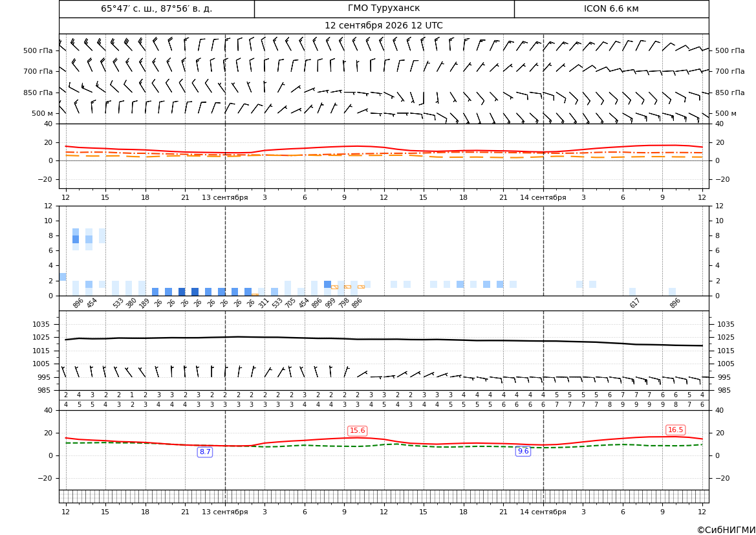Click the red 16.5 temperature maximum label

click(x=675, y=430)
